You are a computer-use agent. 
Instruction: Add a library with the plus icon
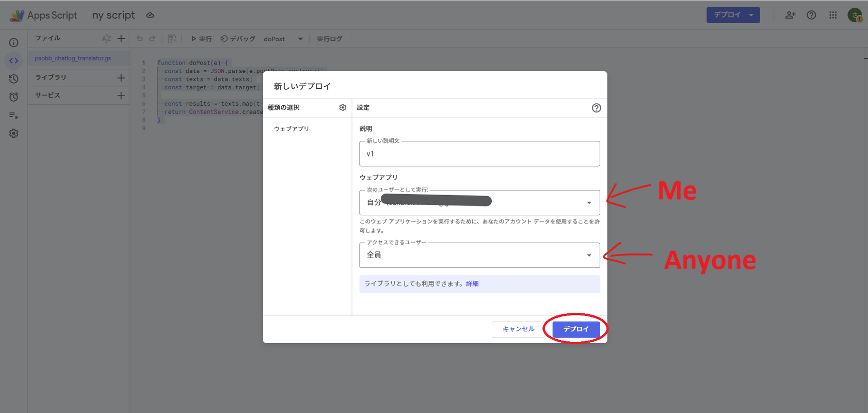click(121, 77)
